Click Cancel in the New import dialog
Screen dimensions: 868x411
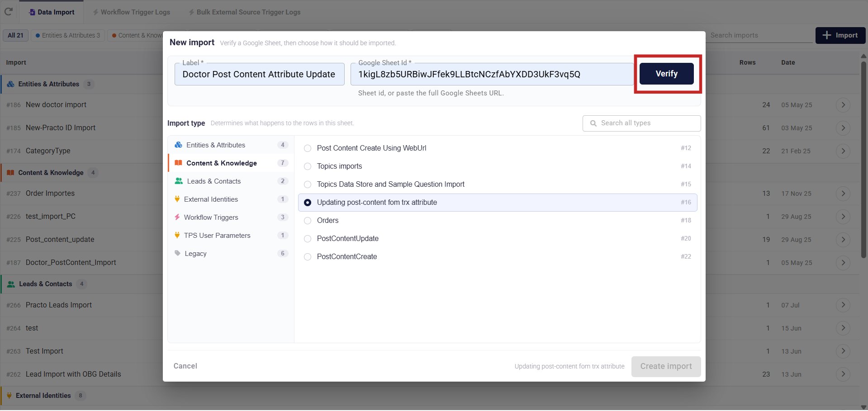point(185,366)
